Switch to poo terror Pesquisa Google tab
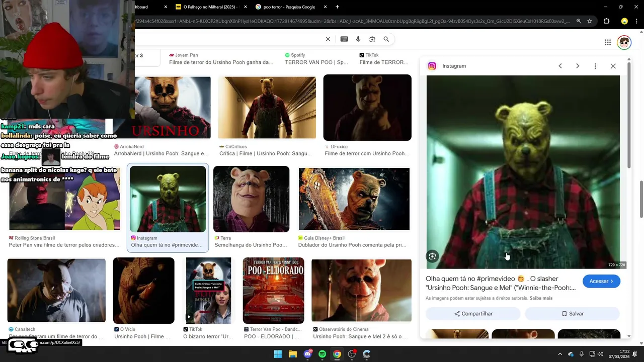This screenshot has width=644, height=362. pos(289,7)
